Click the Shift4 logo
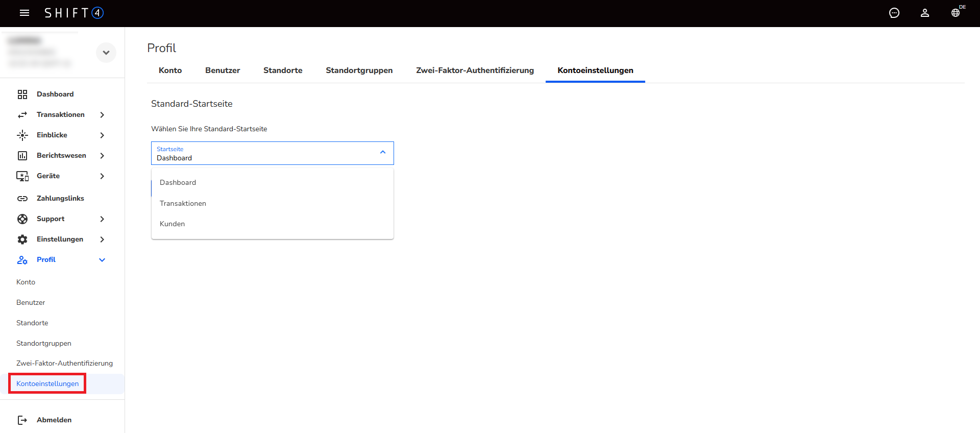Image resolution: width=980 pixels, height=433 pixels. [x=74, y=13]
